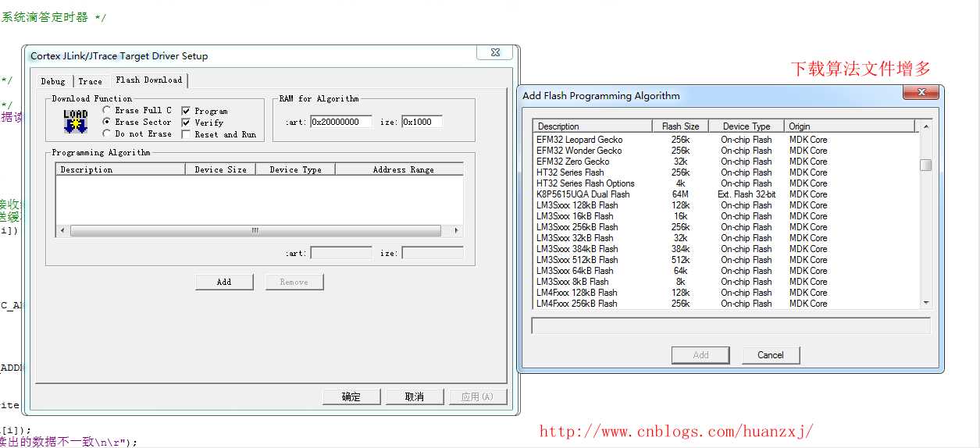Click the disabled Remove button
Screen dimensions: 980x448
pos(294,282)
